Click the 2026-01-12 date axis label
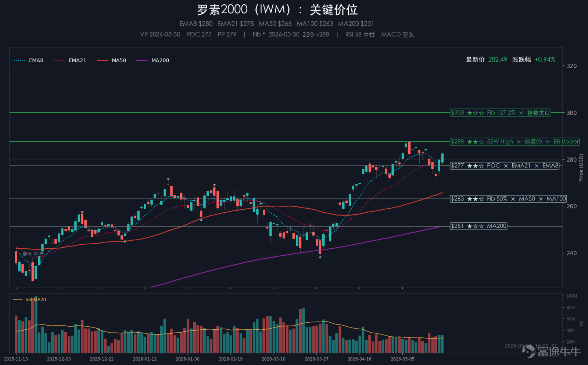Screen dimensions: 588x365 (145, 359)
